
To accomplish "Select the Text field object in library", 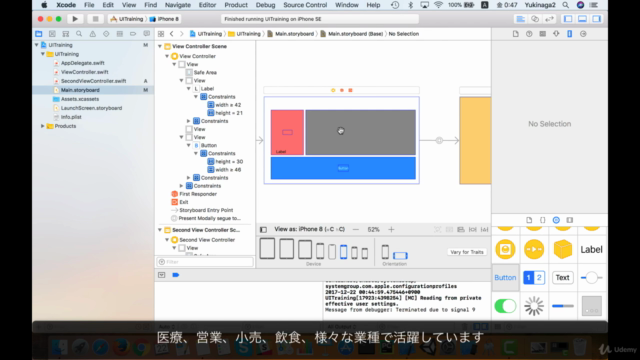I will [x=562, y=278].
